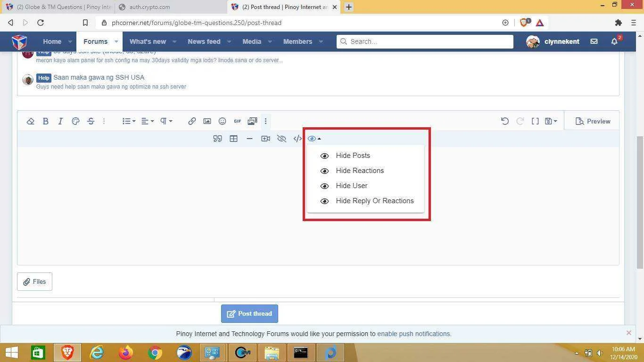Expand the Members dropdown arrow

click(321, 41)
